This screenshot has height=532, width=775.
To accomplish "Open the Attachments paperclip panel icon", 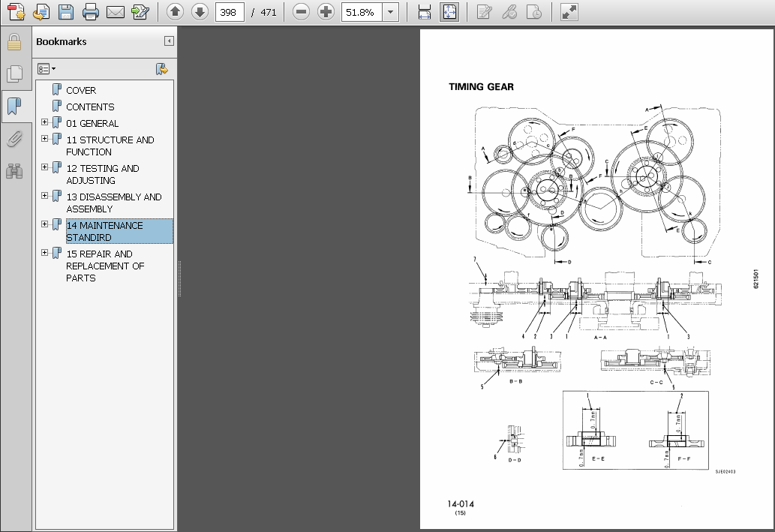I will 14,139.
